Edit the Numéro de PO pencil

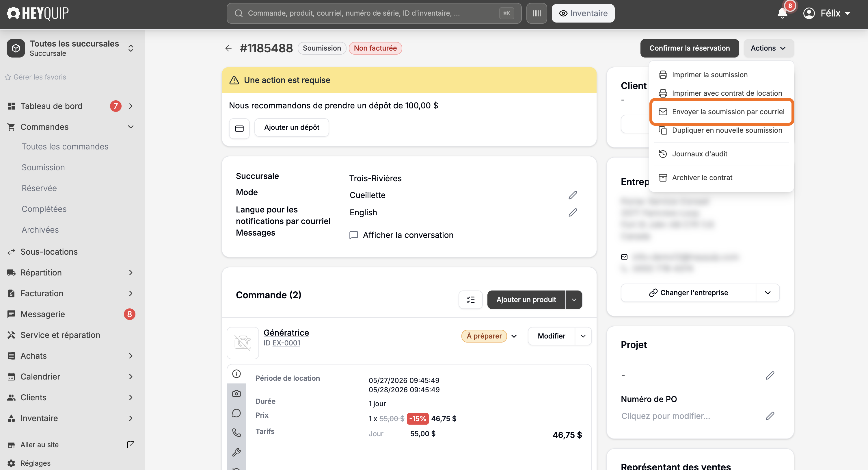[770, 416]
